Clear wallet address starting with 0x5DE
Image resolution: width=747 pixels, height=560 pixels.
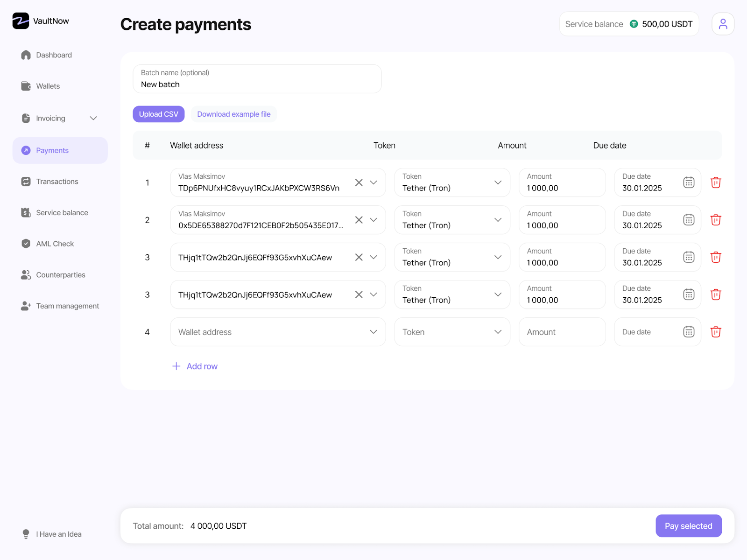tap(359, 220)
